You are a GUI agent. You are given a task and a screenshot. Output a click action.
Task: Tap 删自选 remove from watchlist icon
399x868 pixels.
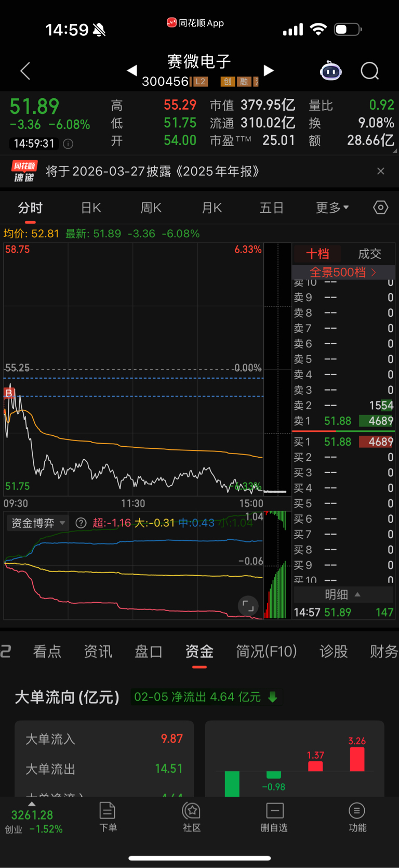274,817
